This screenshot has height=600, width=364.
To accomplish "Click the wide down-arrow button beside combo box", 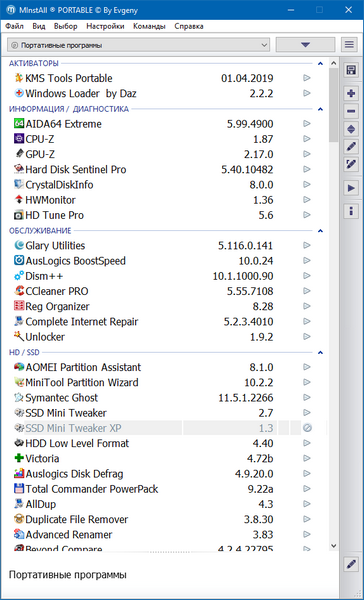I will click(x=305, y=45).
